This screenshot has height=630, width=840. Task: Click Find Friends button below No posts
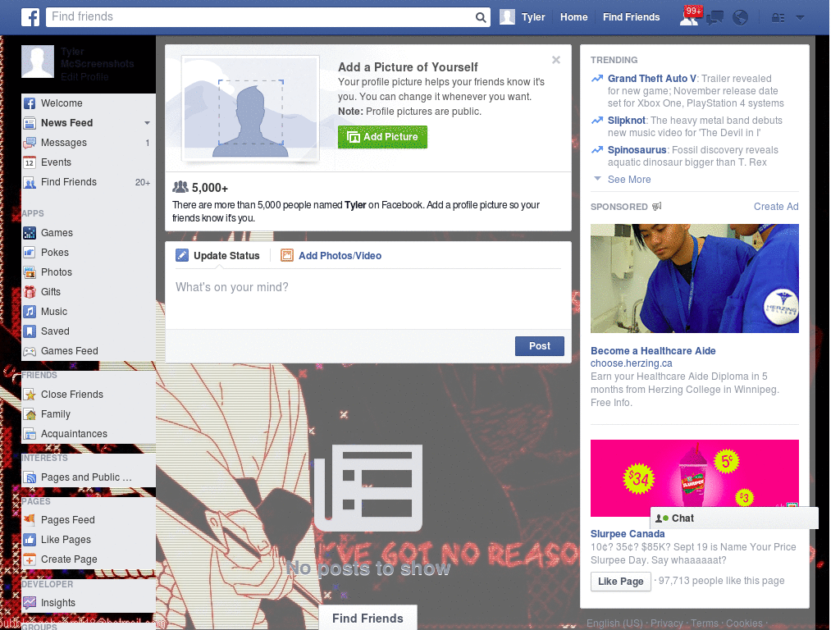[x=368, y=619]
